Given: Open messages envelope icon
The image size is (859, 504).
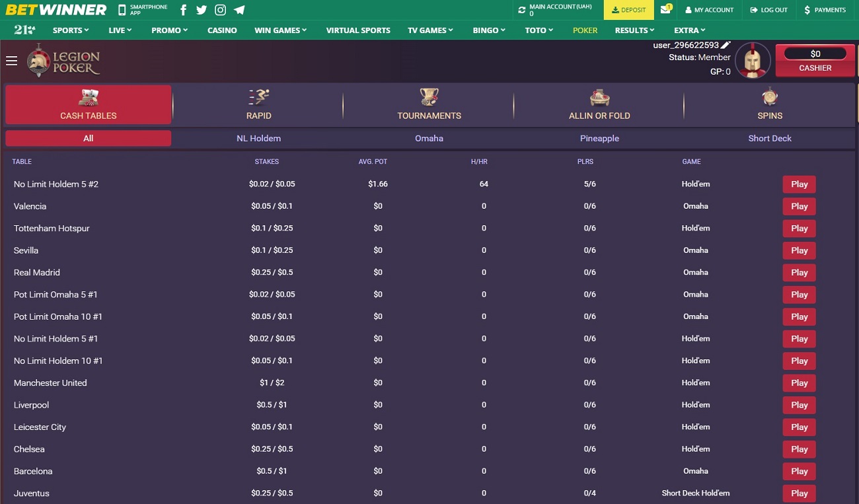Looking at the screenshot, I should tap(666, 9).
